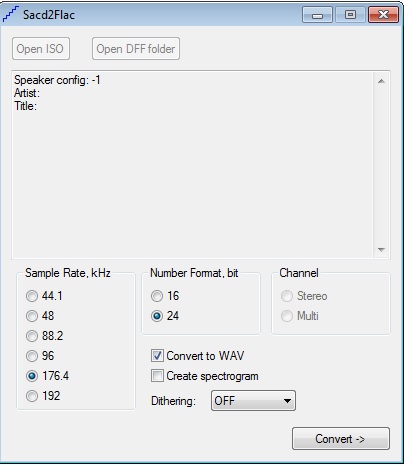Screen dimensions: 404x465
Task: Close the Sacd2Flac window
Action: (383, 15)
